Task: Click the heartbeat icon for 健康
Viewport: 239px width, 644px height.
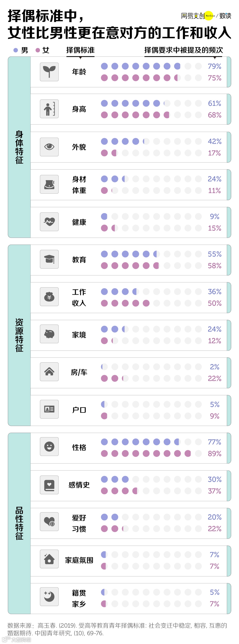Action: click(49, 222)
